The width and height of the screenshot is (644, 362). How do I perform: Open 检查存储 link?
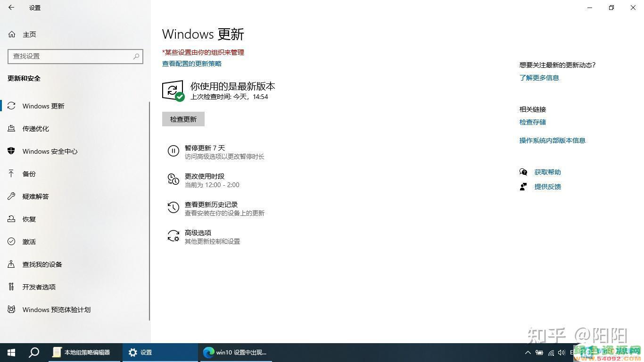pyautogui.click(x=533, y=122)
